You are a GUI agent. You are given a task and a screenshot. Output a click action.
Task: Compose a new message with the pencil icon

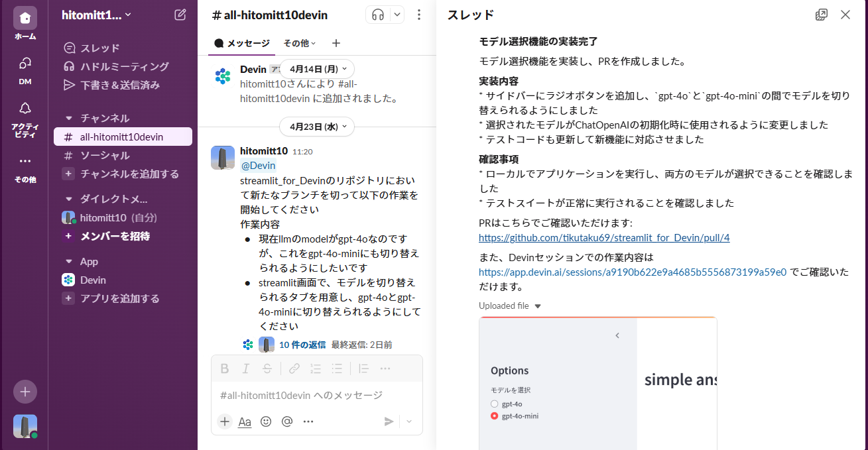tap(179, 15)
